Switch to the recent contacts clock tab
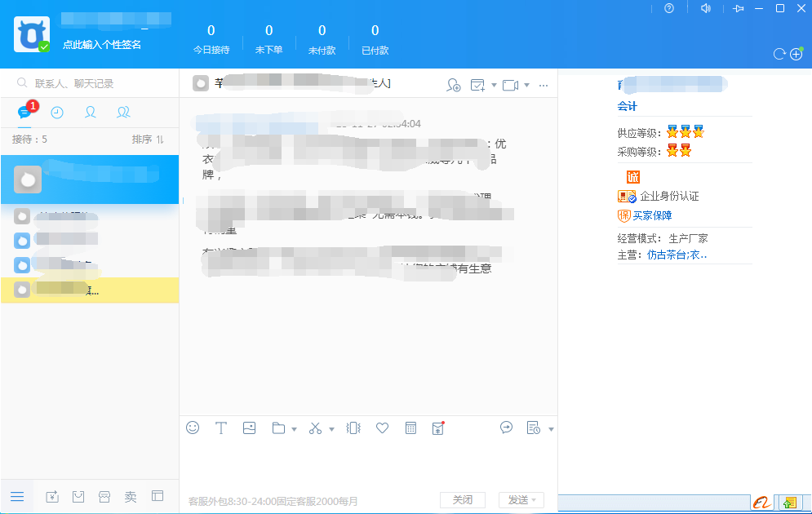The image size is (812, 514). coord(57,113)
